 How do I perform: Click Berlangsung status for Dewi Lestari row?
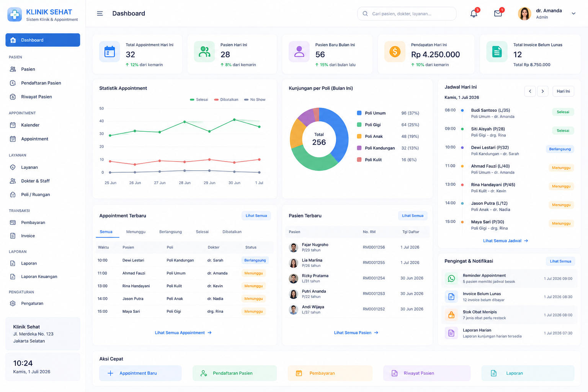[255, 260]
